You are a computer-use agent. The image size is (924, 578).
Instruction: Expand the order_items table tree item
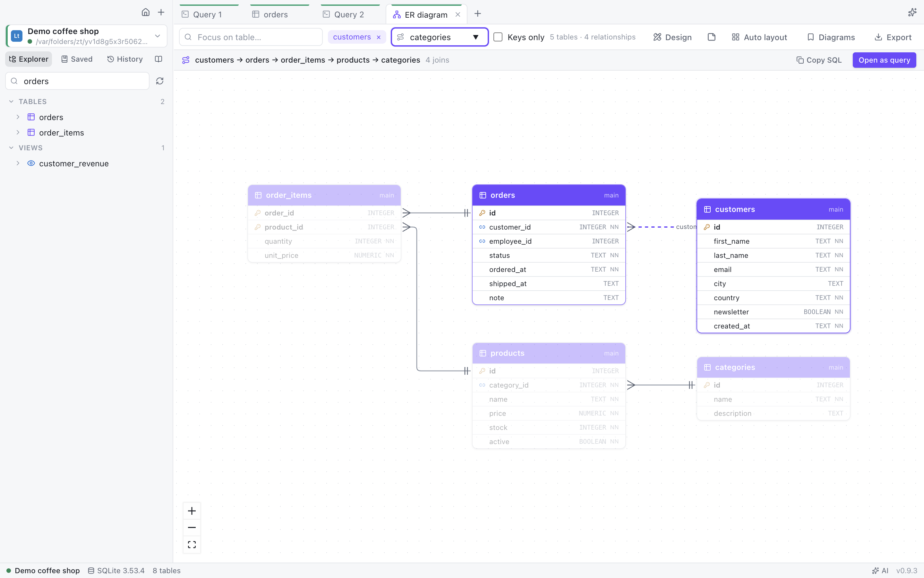pos(18,132)
